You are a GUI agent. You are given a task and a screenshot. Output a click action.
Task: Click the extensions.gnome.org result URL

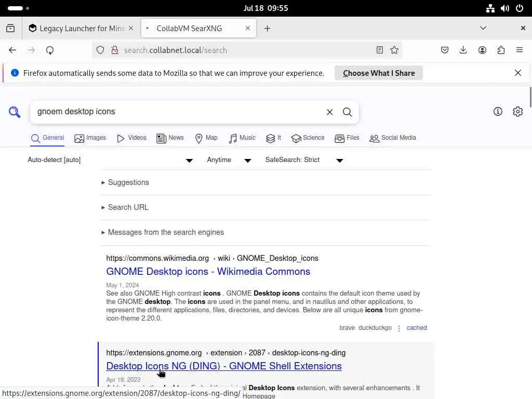(x=226, y=353)
